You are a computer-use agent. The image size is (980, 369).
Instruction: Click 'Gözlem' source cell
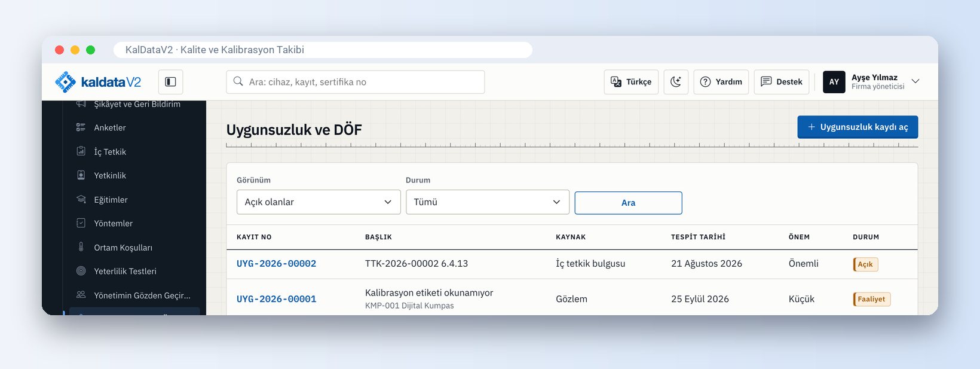pos(571,299)
